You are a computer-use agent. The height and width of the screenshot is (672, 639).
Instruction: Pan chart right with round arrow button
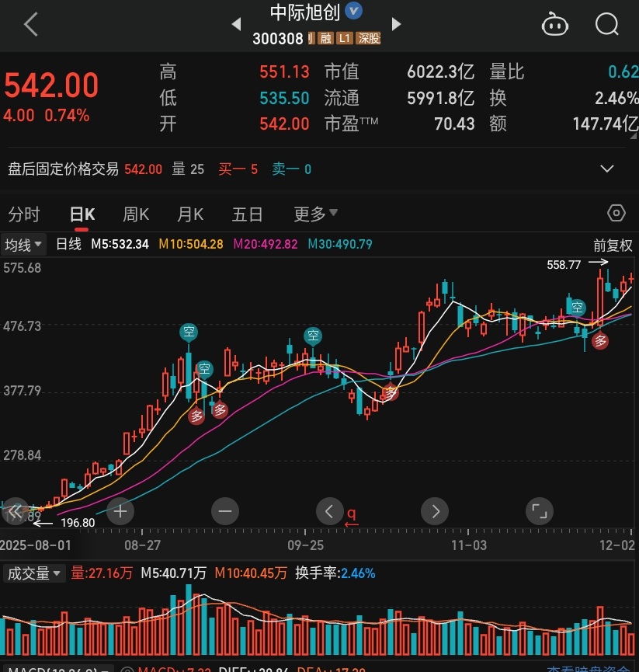(x=435, y=511)
